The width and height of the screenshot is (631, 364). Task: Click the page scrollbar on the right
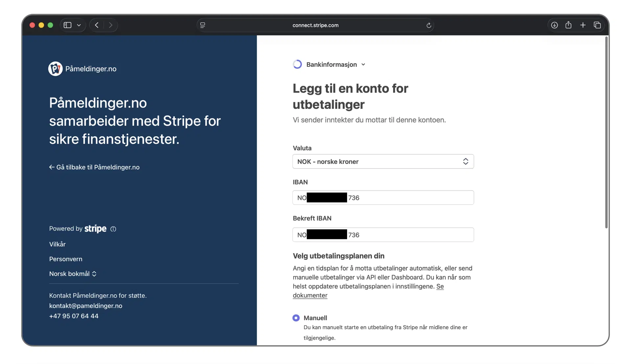(x=606, y=131)
